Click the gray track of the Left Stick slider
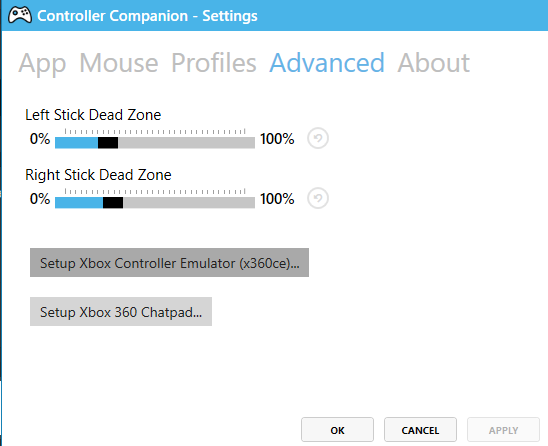Image resolution: width=548 pixels, height=446 pixels. click(186, 143)
